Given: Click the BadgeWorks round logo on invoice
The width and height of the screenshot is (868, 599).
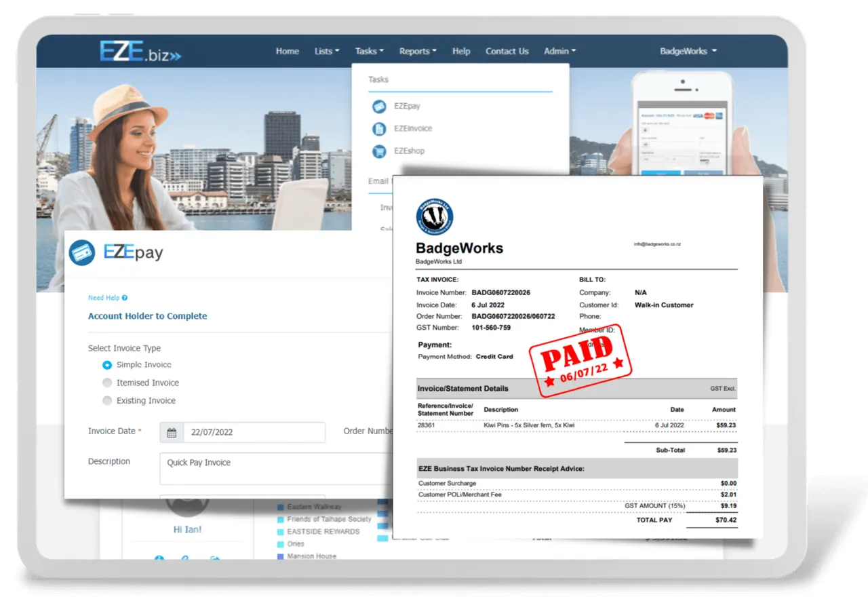Looking at the screenshot, I should 435,217.
